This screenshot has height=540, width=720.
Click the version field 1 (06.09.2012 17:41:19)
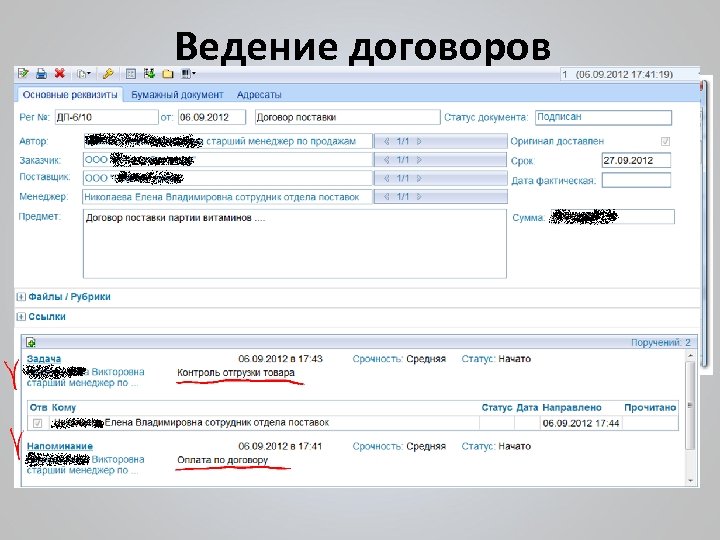click(629, 74)
